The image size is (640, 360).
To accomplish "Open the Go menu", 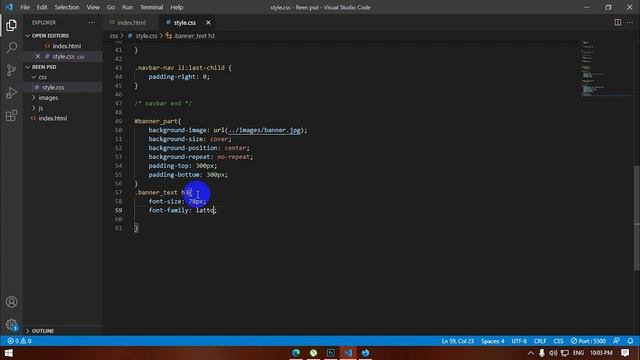I will pyautogui.click(x=111, y=7).
